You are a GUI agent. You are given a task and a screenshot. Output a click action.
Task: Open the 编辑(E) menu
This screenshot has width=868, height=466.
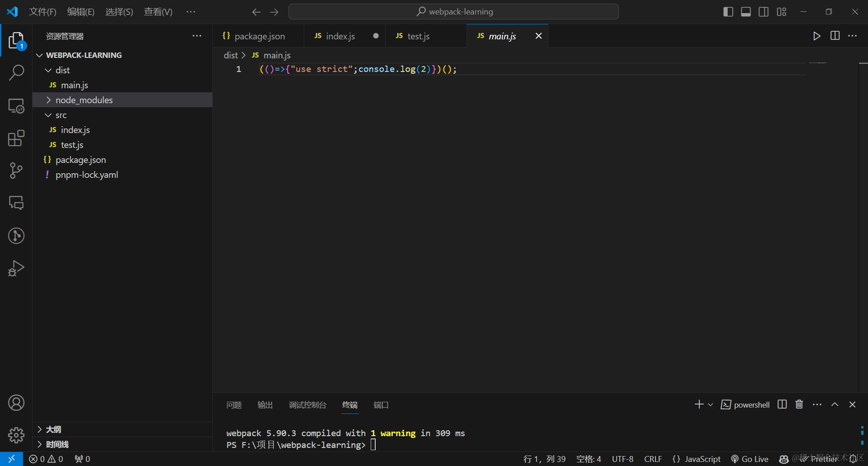[81, 12]
